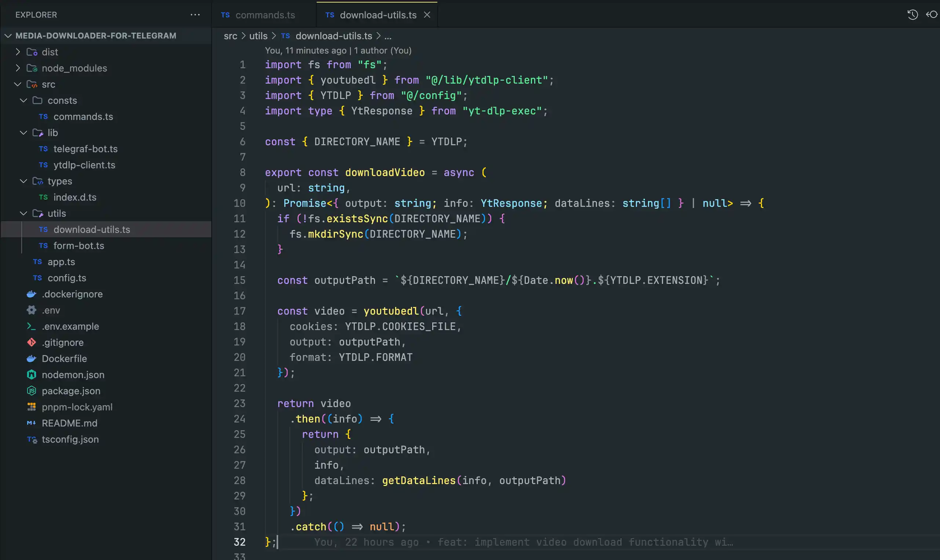
Task: Click the Node.js icon beside package.json
Action: click(x=31, y=391)
